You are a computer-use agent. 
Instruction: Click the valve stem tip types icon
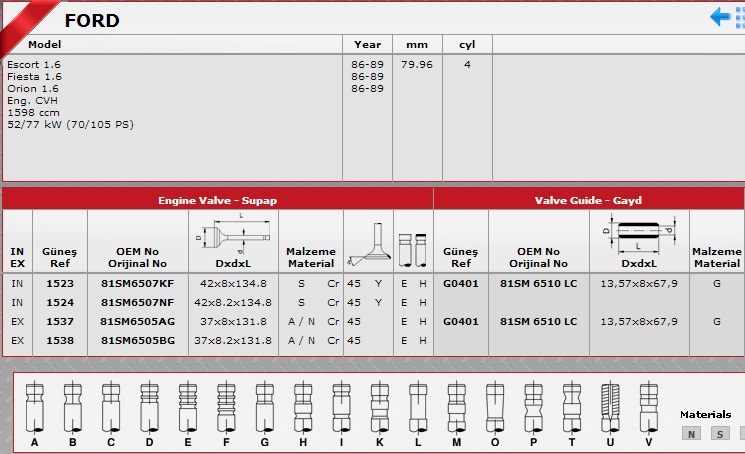412,250
